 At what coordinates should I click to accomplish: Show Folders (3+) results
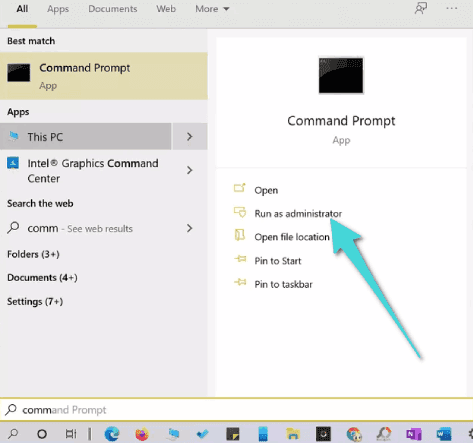pyautogui.click(x=33, y=254)
